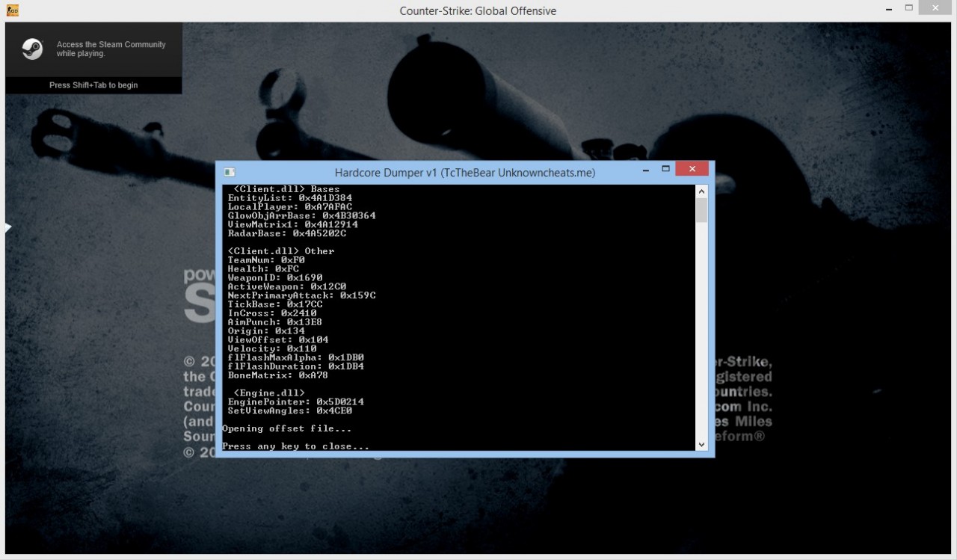The height and width of the screenshot is (560, 957).
Task: Open the Hardcore Dumper console window icon menu
Action: (x=230, y=172)
